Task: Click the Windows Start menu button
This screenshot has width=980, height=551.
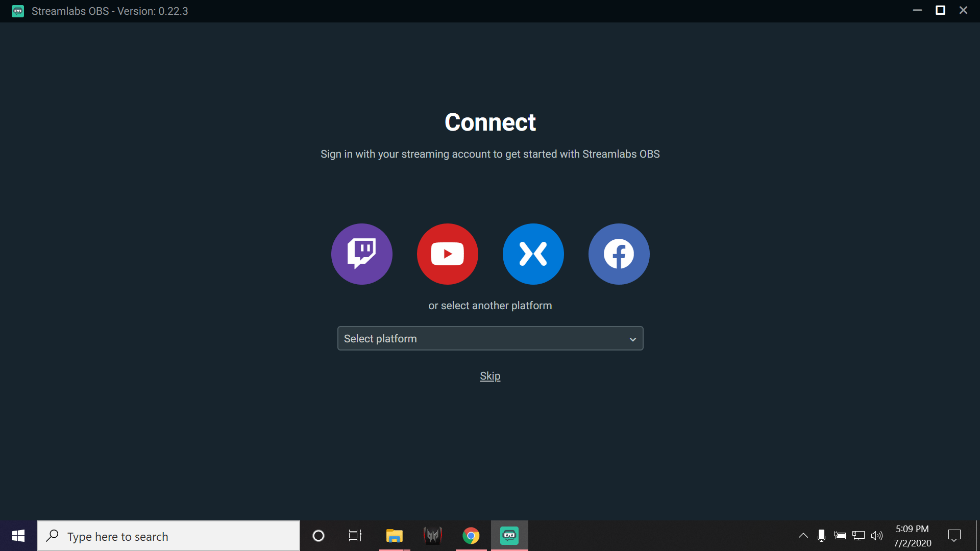Action: (x=18, y=536)
